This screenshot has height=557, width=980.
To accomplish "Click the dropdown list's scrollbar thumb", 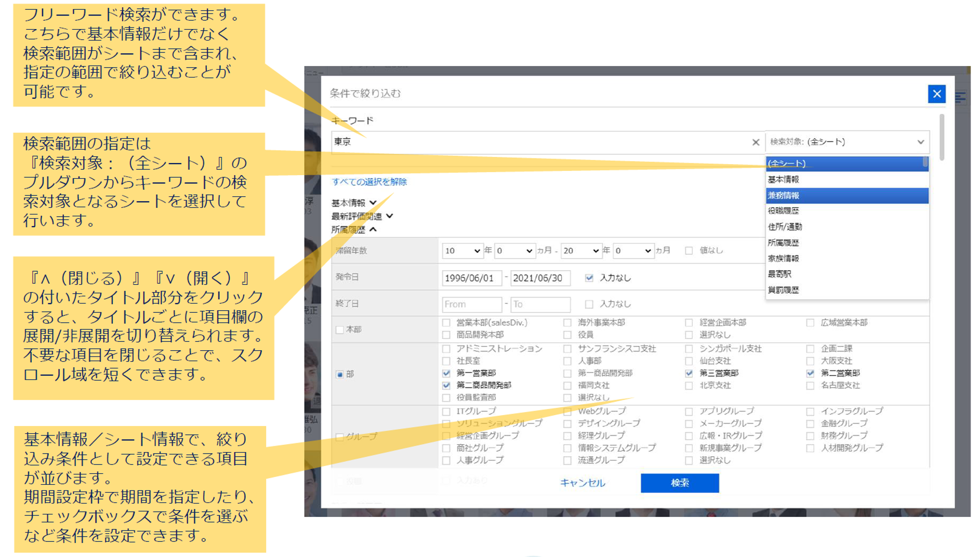I will click(925, 162).
